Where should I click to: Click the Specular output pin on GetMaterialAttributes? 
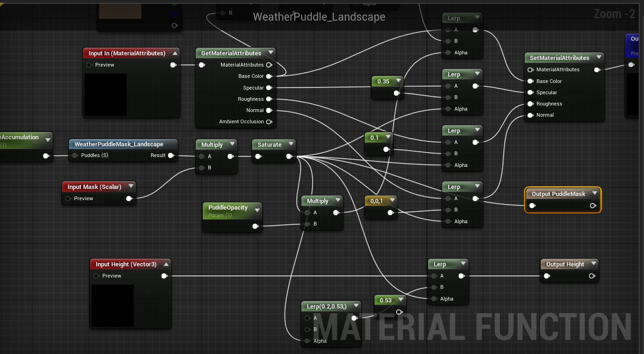(x=269, y=88)
